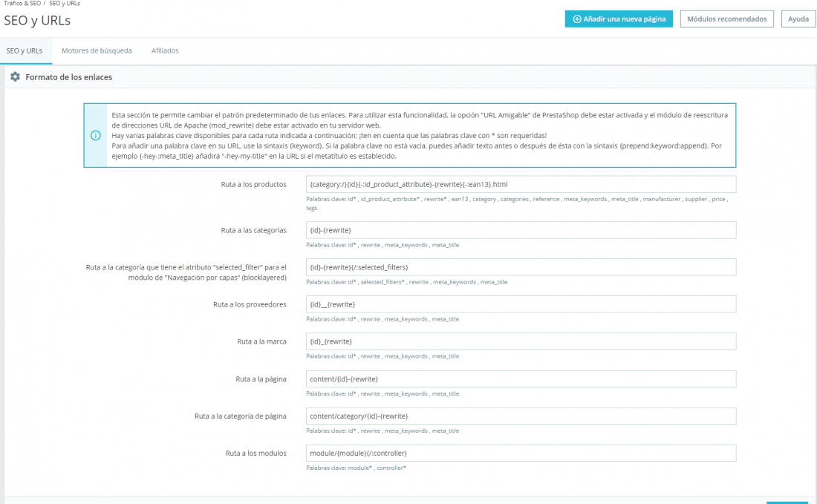Click the Ruta a los productos label
Image resolution: width=817 pixels, height=504 pixels.
pyautogui.click(x=254, y=184)
